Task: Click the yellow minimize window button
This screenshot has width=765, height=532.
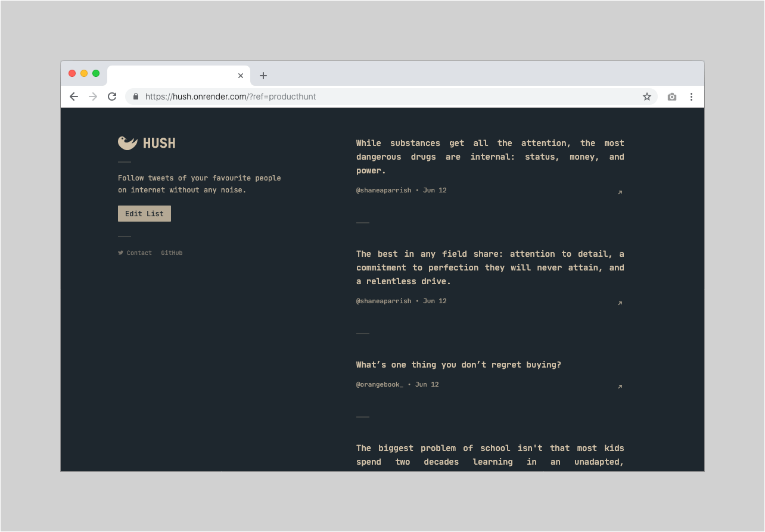Action: tap(84, 73)
